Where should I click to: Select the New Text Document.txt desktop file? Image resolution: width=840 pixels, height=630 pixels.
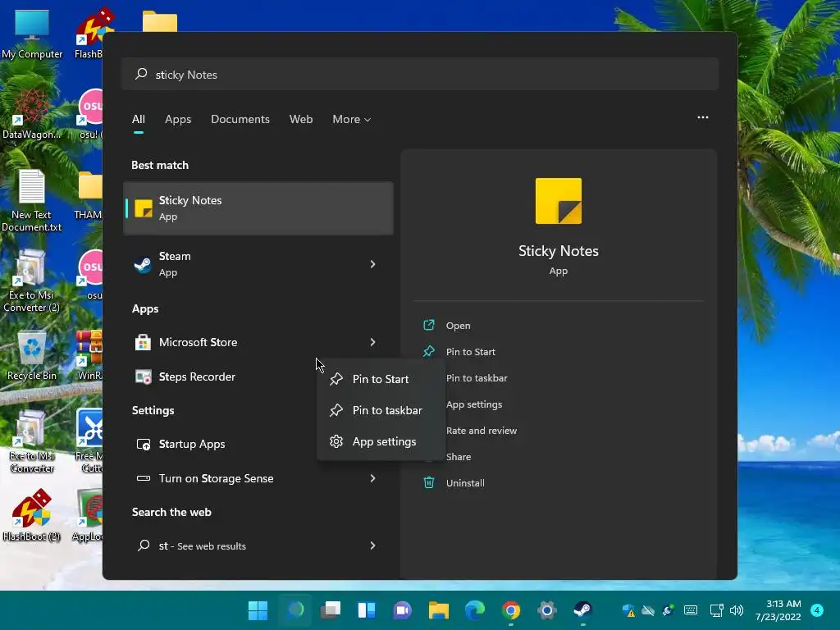[32, 200]
